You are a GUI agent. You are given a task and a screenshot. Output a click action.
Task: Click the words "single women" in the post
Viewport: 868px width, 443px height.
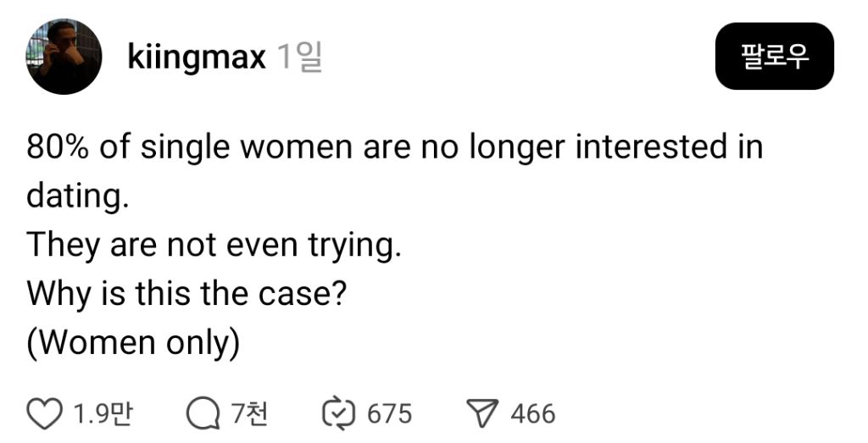244,147
